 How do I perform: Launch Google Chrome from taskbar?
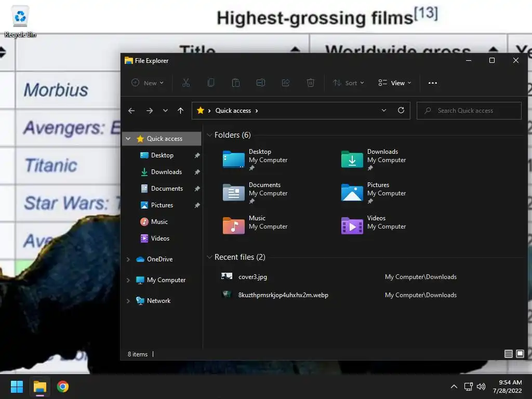click(63, 387)
